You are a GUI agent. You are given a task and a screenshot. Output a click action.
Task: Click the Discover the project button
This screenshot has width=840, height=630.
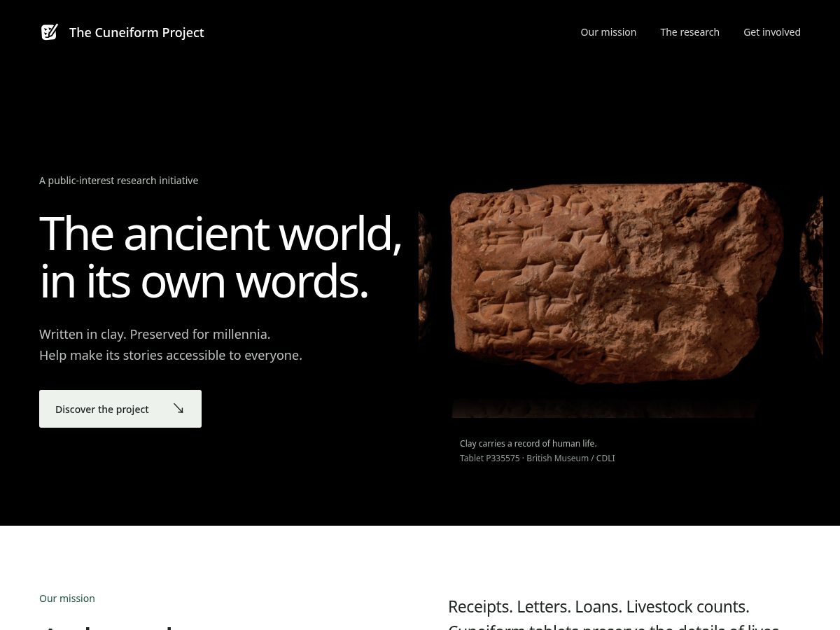tap(120, 409)
